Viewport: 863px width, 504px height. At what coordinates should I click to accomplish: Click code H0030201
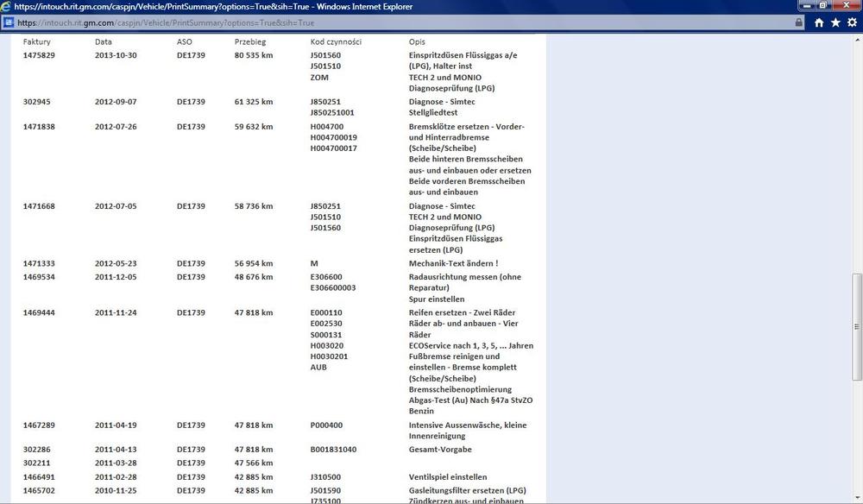329,356
